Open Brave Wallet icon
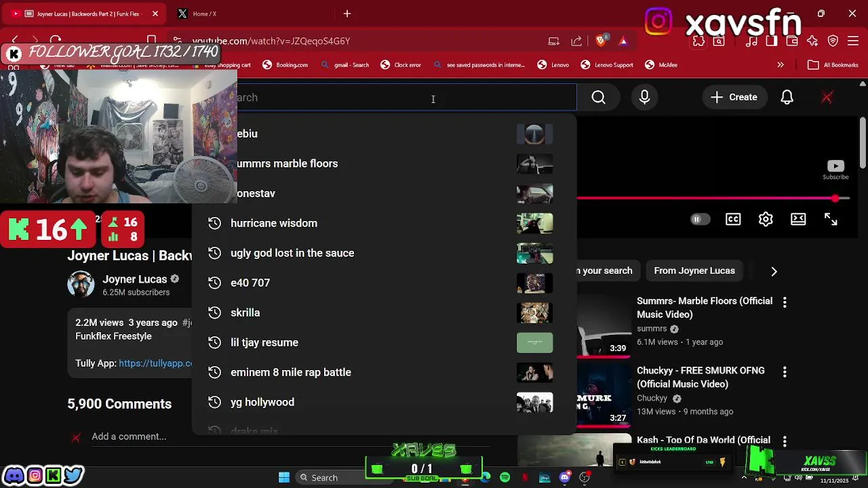The height and width of the screenshot is (488, 868). pos(792,41)
